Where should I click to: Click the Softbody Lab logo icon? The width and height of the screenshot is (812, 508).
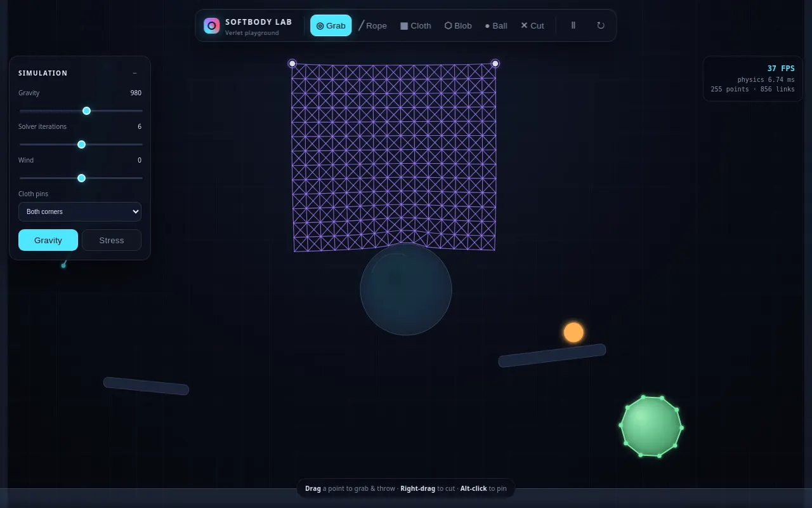tap(212, 25)
